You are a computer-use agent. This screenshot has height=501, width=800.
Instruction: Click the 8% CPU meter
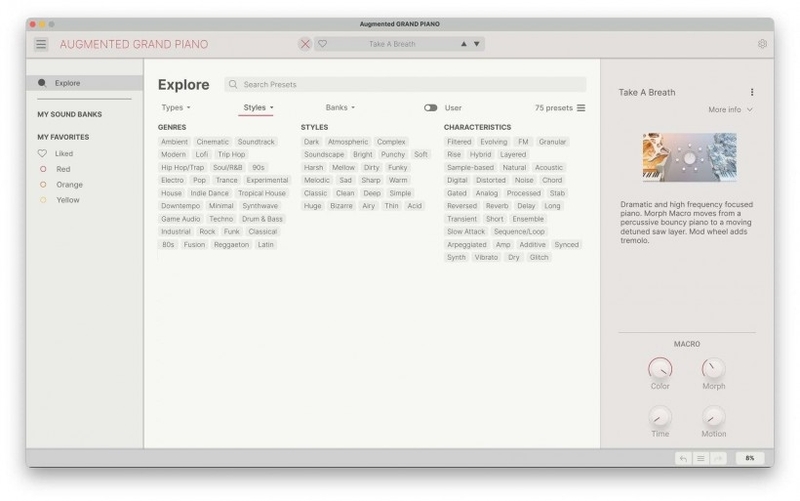click(x=749, y=459)
